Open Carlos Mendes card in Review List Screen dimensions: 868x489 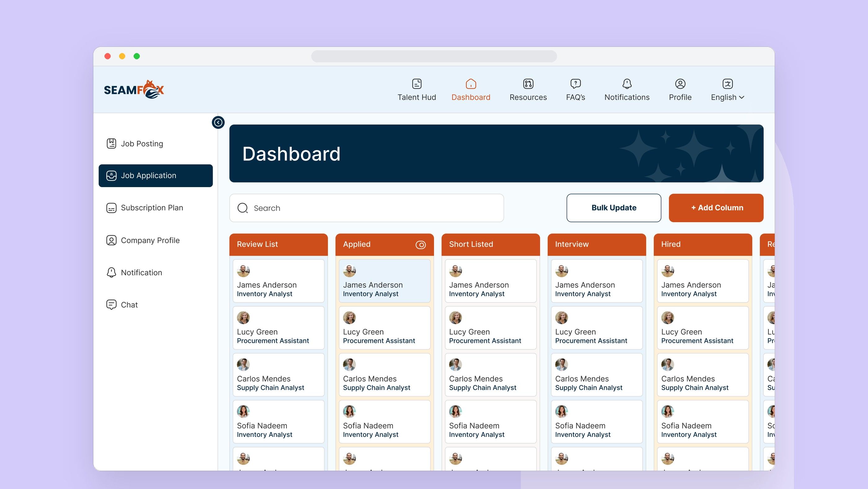[278, 375]
